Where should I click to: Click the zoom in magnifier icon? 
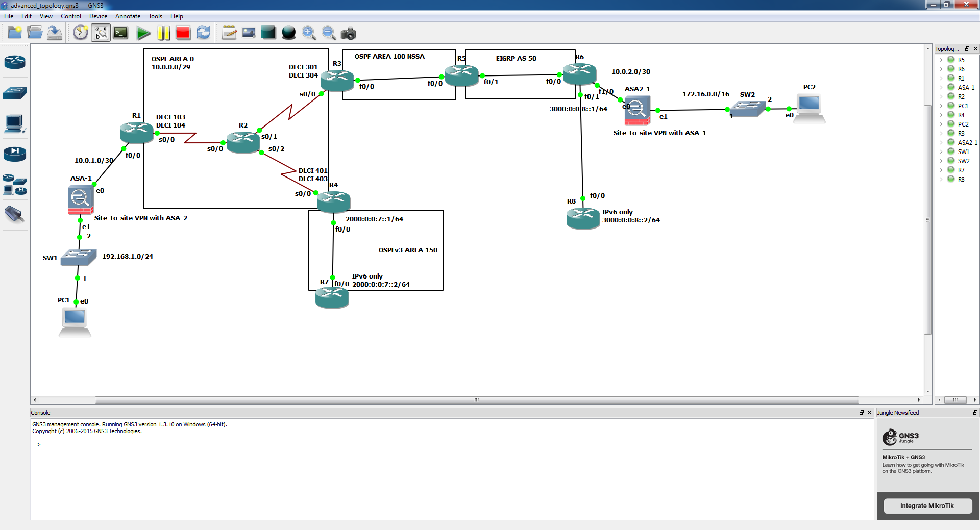tap(308, 33)
